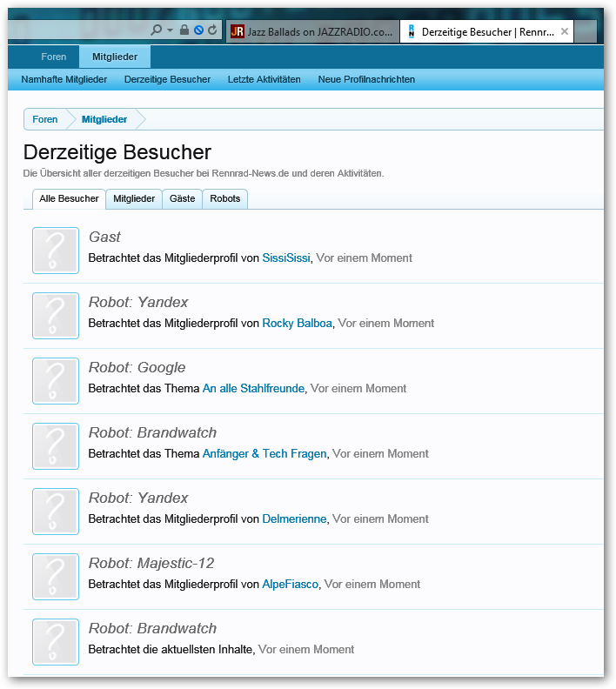Switch to the Jazz Ballads JAZZRADIO browser tab

coord(311,32)
